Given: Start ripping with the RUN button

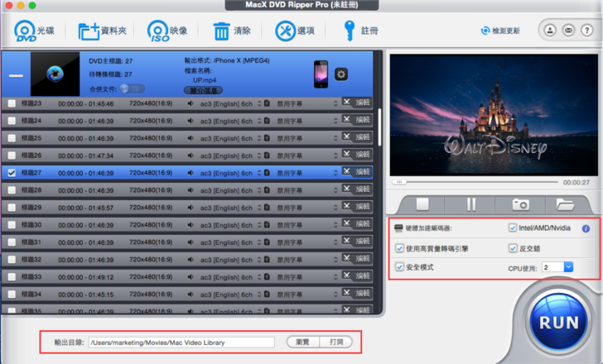Looking at the screenshot, I should (559, 323).
